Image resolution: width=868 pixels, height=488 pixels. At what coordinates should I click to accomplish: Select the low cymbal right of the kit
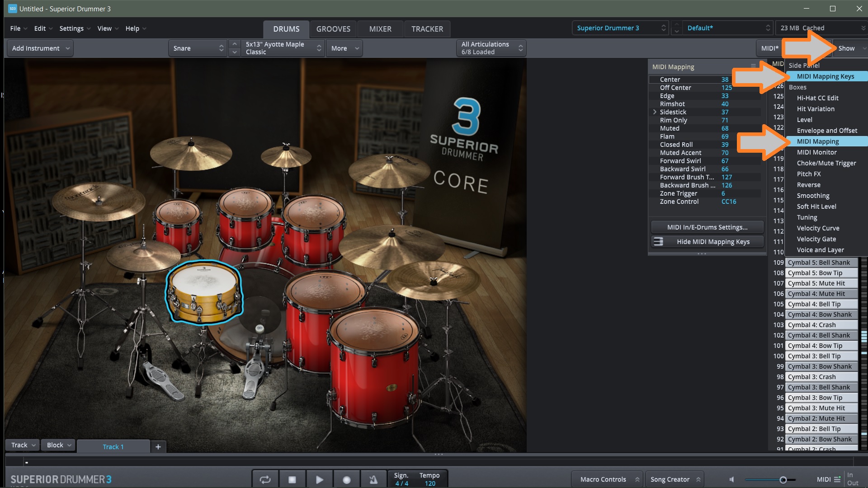coord(434,280)
